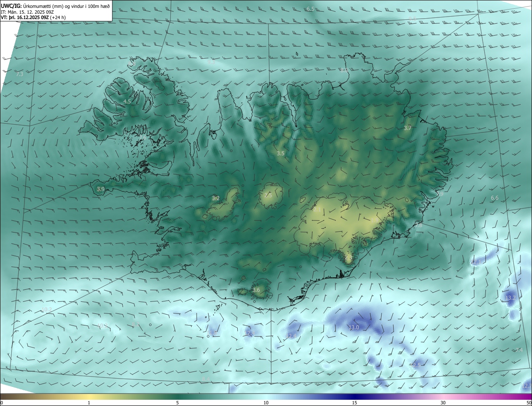Click the 10 tick on the color scale
The width and height of the screenshot is (532, 406).
(266, 403)
